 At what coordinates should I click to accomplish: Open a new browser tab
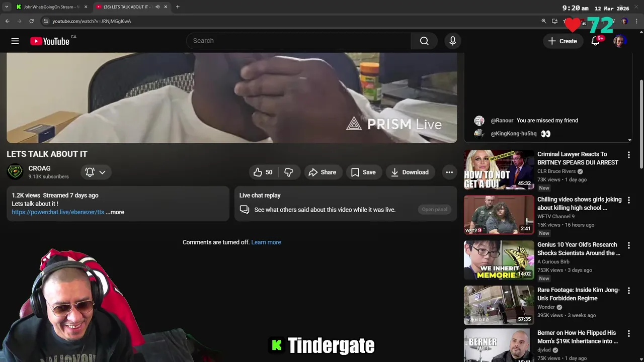pos(178,7)
